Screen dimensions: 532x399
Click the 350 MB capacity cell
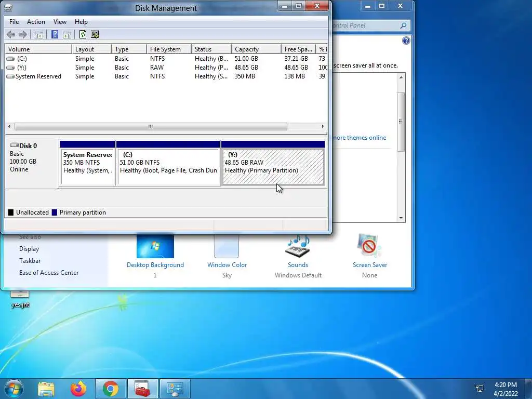point(245,76)
